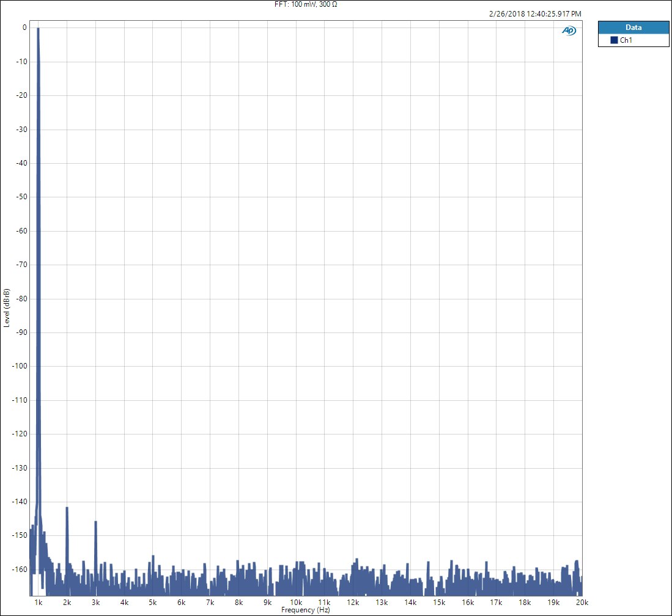Click the 5k tick label on frequency axis
The height and width of the screenshot is (616, 672).
pyautogui.click(x=153, y=603)
